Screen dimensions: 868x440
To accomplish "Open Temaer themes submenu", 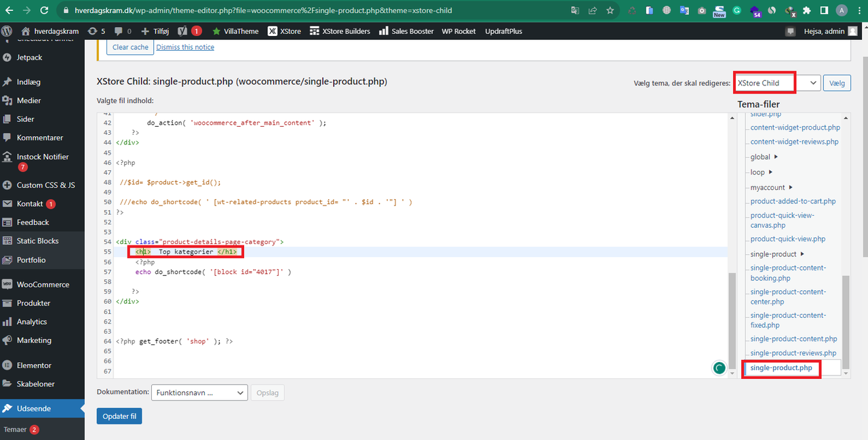I will [x=21, y=429].
